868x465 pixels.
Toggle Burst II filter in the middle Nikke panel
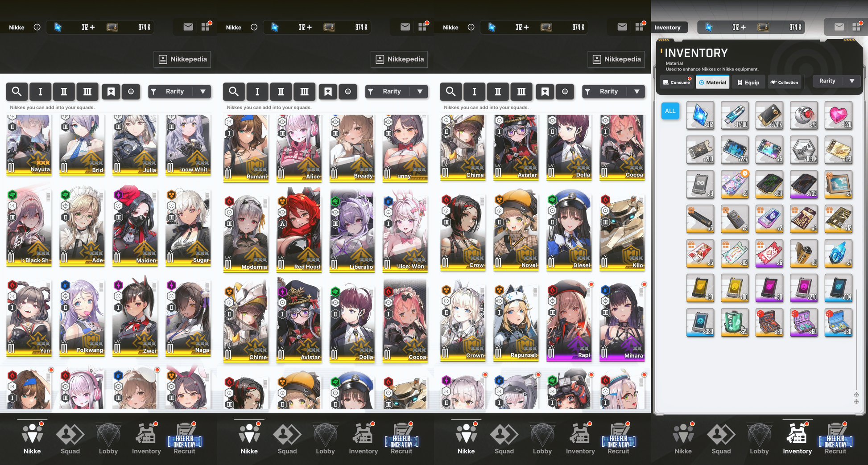click(x=281, y=91)
